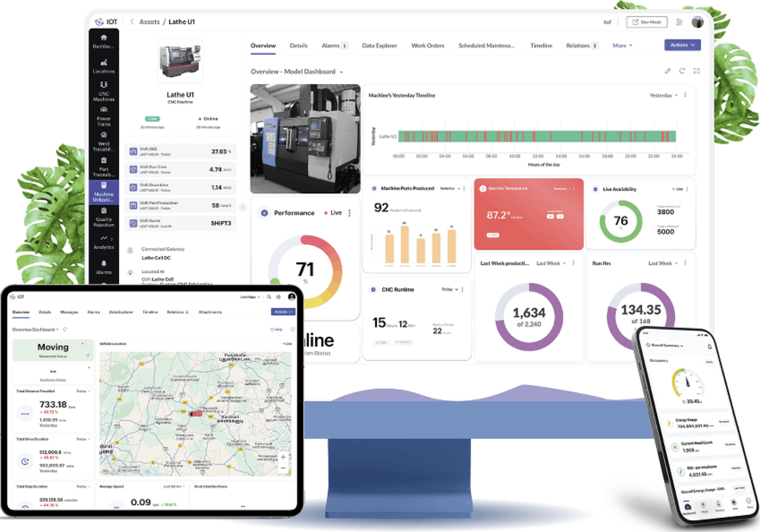760x532 pixels.
Task: Open the More tabs dropdown
Action: [622, 46]
